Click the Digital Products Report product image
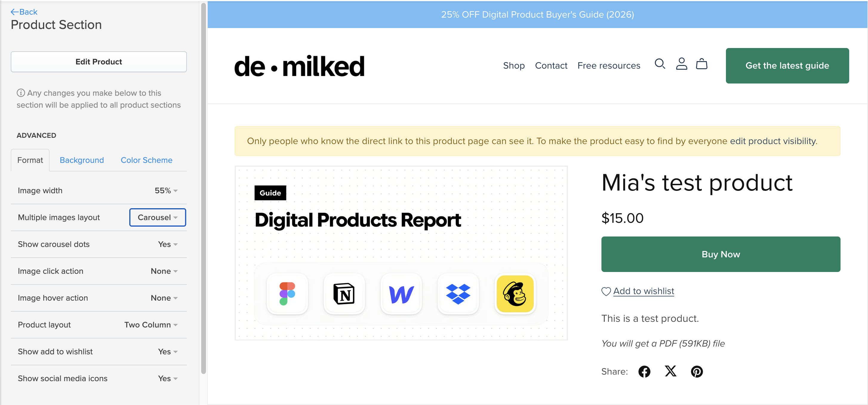This screenshot has height=405, width=868. tap(401, 253)
